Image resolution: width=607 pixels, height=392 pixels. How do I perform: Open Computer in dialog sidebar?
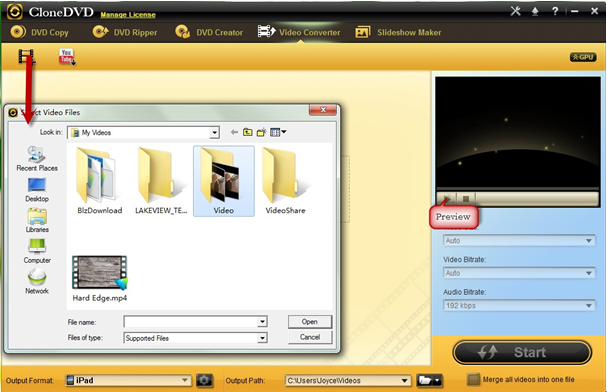[37, 251]
